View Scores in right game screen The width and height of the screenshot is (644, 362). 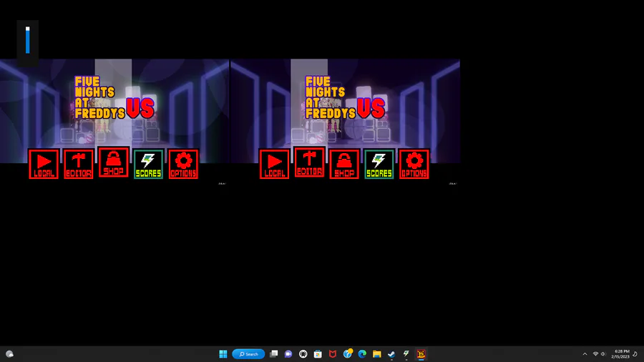click(379, 164)
